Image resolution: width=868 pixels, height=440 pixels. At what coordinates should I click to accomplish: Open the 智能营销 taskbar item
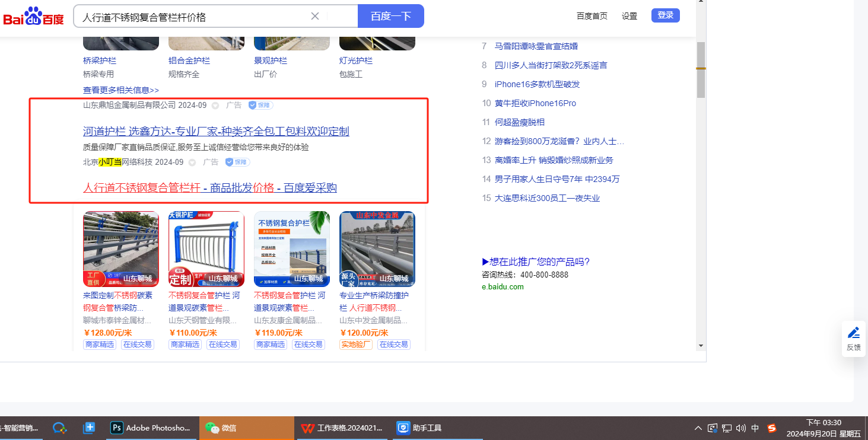21,428
